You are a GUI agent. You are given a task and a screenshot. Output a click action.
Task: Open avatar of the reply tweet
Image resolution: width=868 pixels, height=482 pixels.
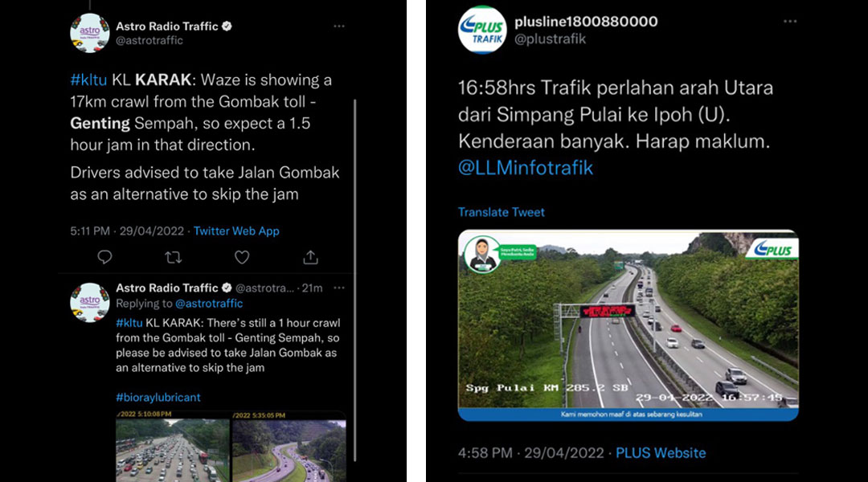tap(90, 302)
